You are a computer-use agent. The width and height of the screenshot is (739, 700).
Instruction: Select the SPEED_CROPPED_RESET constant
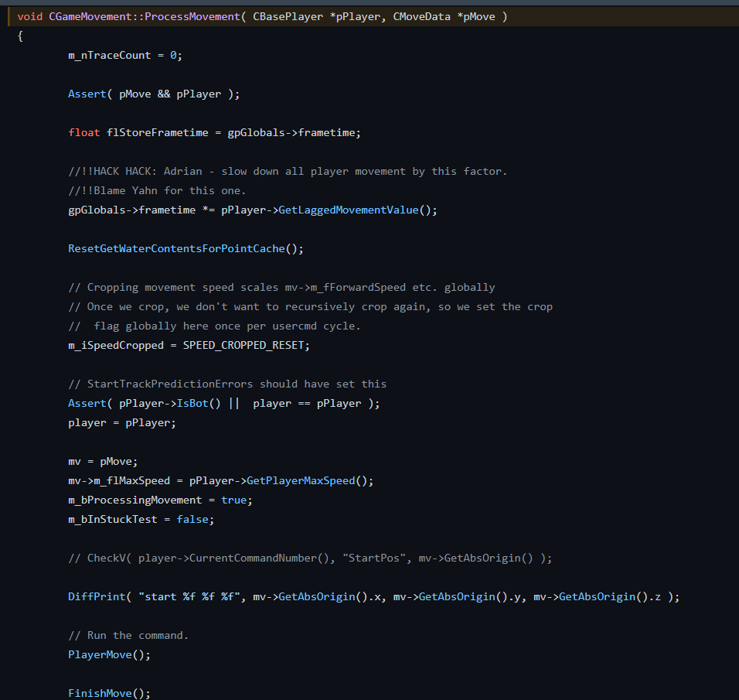[x=243, y=345]
